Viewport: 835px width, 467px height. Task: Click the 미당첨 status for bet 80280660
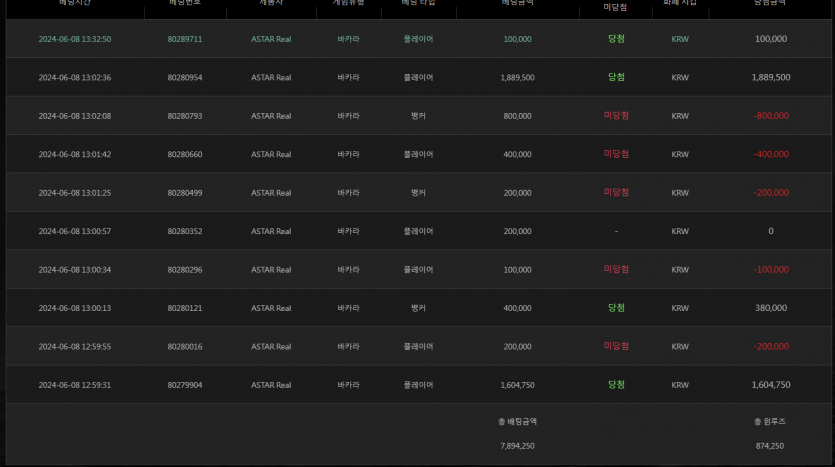[616, 154]
